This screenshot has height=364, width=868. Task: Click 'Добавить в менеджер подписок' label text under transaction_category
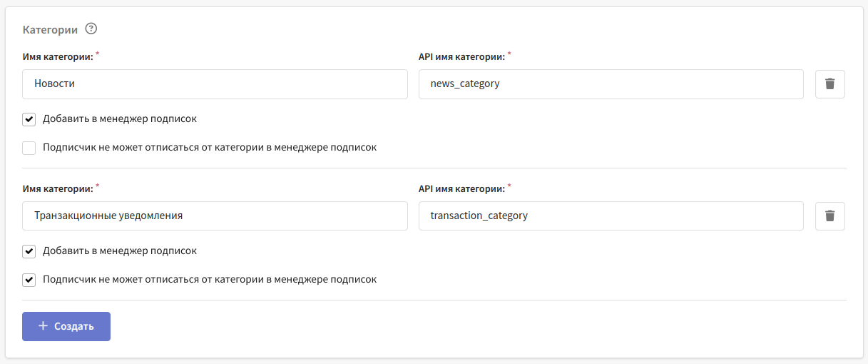(x=119, y=251)
